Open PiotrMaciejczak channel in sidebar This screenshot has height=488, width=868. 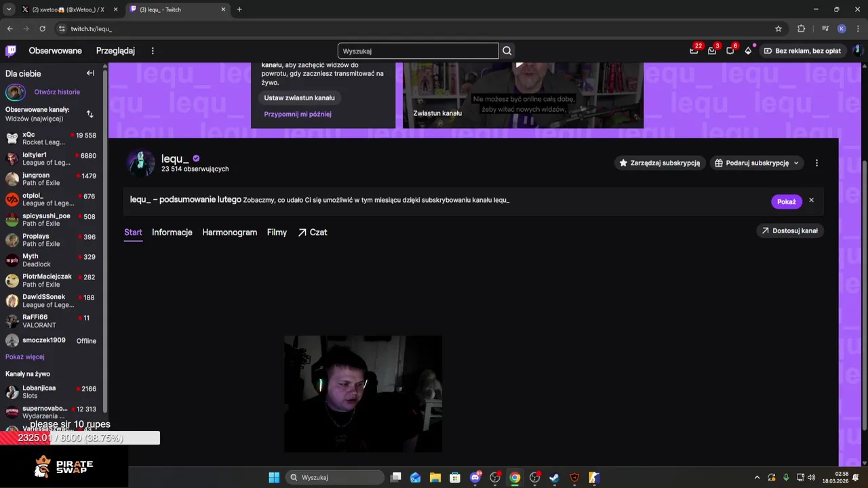pyautogui.click(x=51, y=281)
